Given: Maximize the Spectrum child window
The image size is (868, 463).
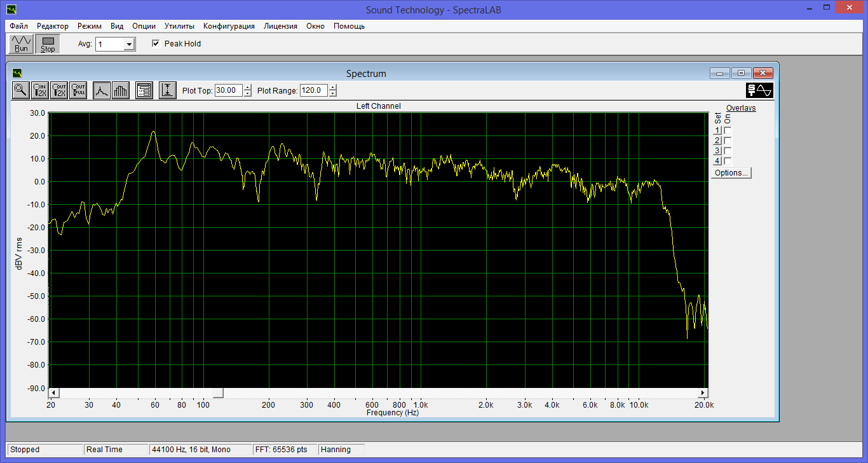Looking at the screenshot, I should coord(741,73).
